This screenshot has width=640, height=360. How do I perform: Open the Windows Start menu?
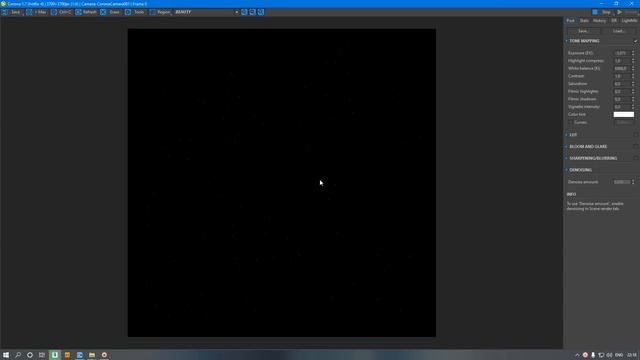(x=6, y=355)
